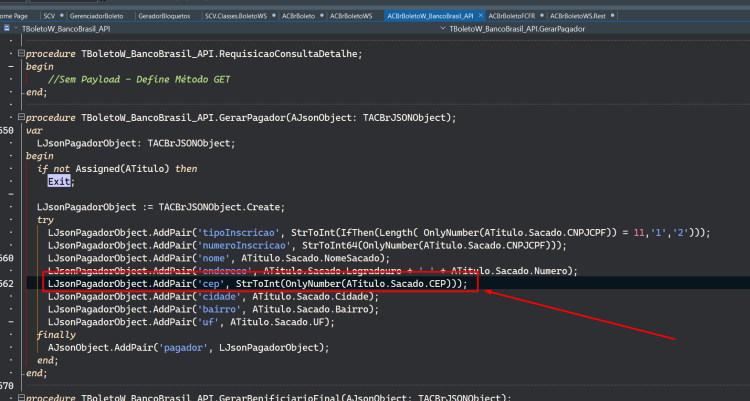Viewport: 750px width, 401px height.
Task: Collapse the GerarBenificiarioFinal procedure fold
Action: click(x=21, y=397)
